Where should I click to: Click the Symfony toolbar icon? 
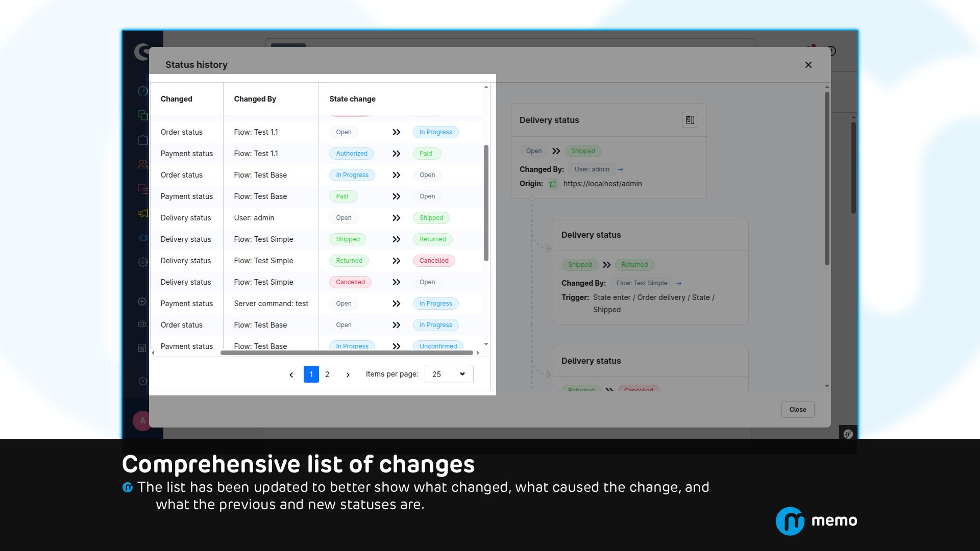click(x=848, y=434)
